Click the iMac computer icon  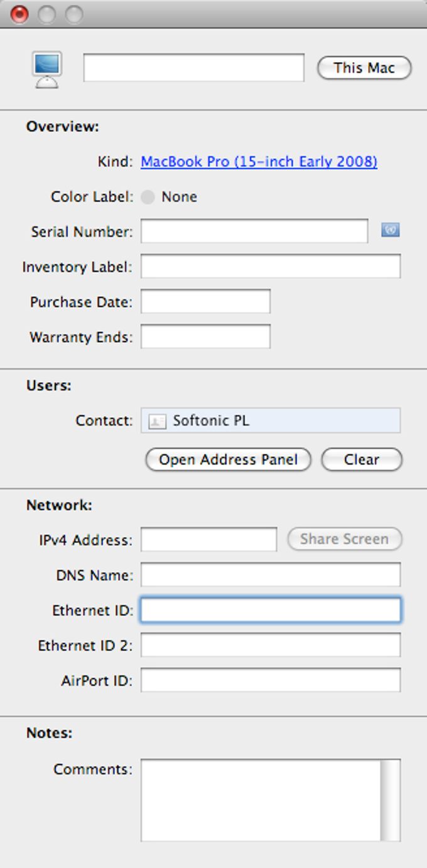(x=47, y=69)
